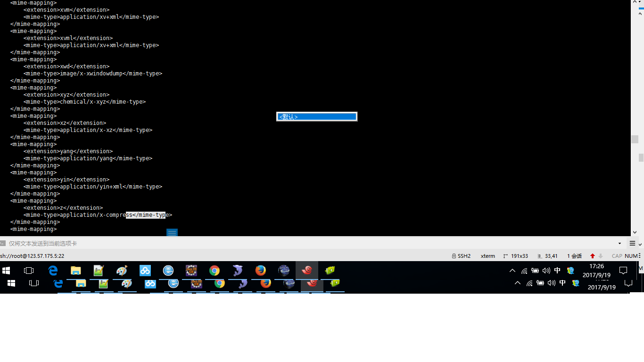Screen dimensions: 644x362
Task: Click the application/x-xz mime-type line
Action: tap(88, 130)
